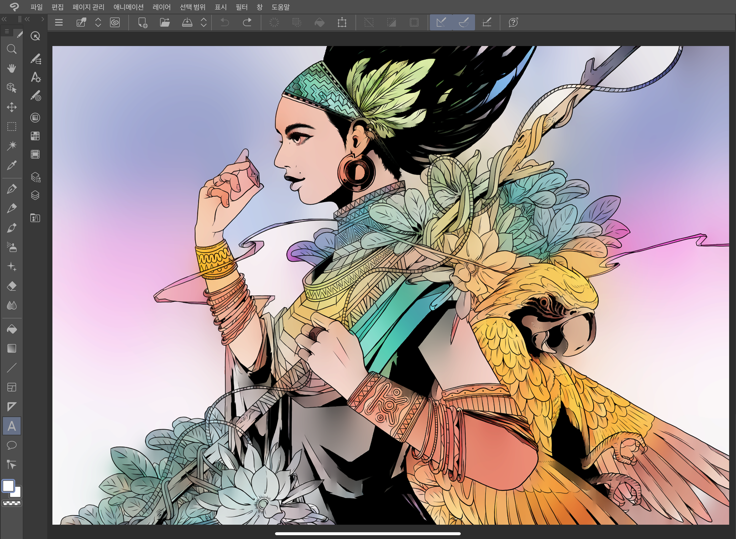Viewport: 736px width, 539px height.
Task: Open the 표시 menu
Action: [x=221, y=7]
